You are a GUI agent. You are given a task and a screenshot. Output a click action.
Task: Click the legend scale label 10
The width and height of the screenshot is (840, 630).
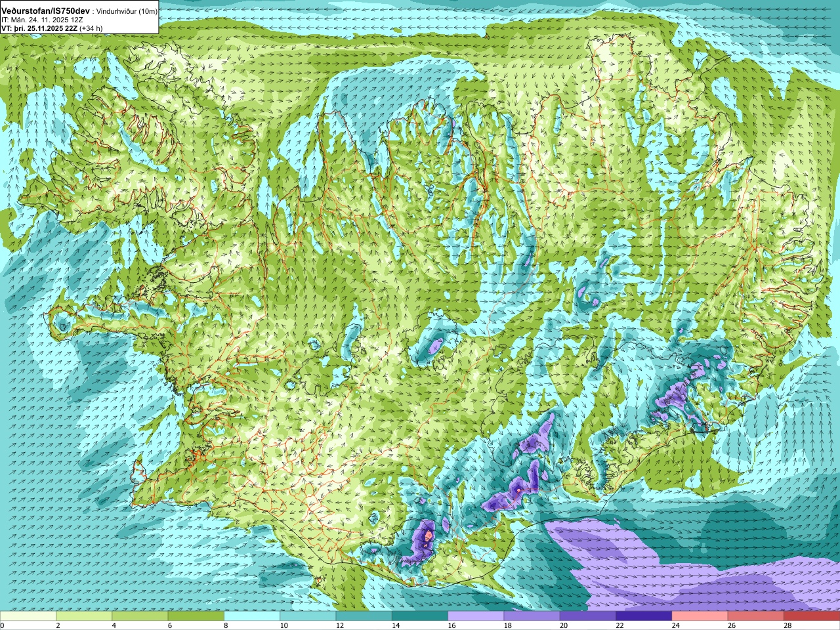pyautogui.click(x=283, y=625)
